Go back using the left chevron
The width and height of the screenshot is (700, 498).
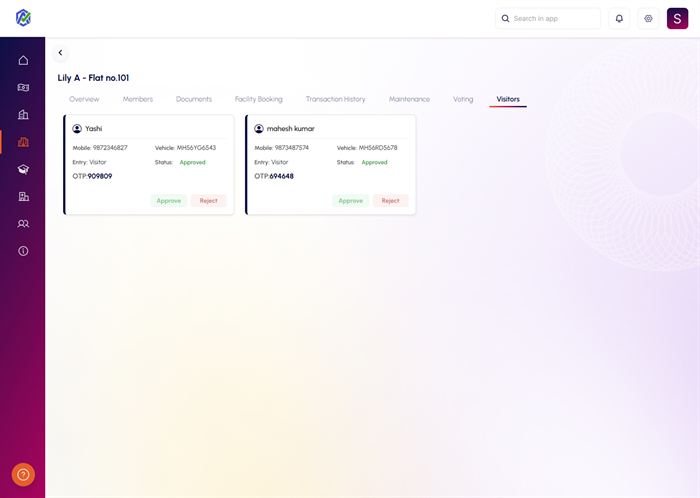[60, 53]
